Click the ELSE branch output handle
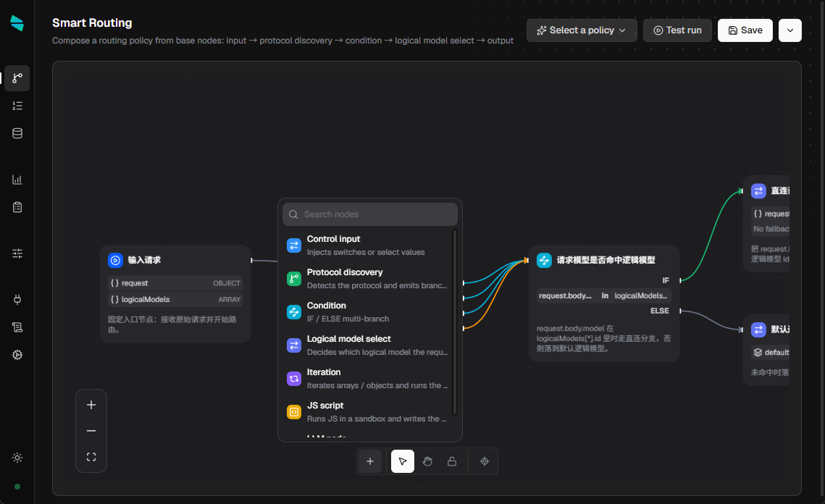The width and height of the screenshot is (825, 504). [x=680, y=311]
